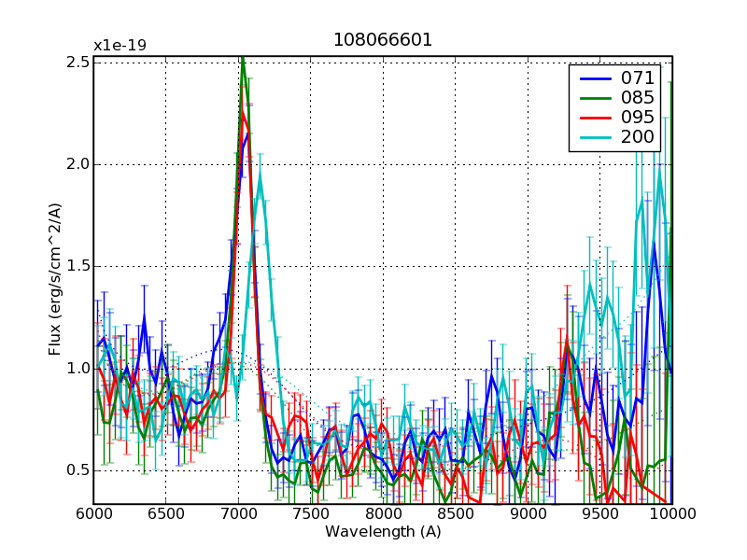This screenshot has height=560, width=747.
Task: Click the 6000 tick on the x-axis
Action: pos(93,514)
